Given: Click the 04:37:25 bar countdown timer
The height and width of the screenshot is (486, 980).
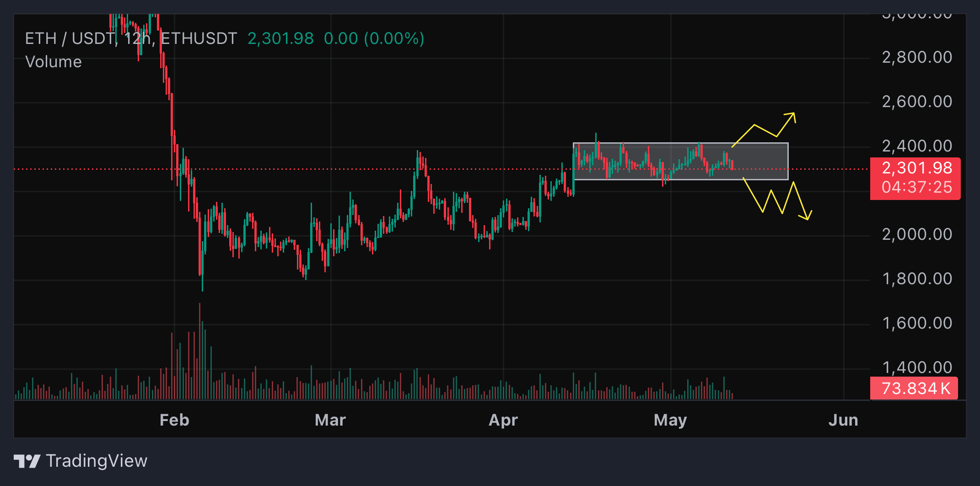Looking at the screenshot, I should tap(917, 187).
